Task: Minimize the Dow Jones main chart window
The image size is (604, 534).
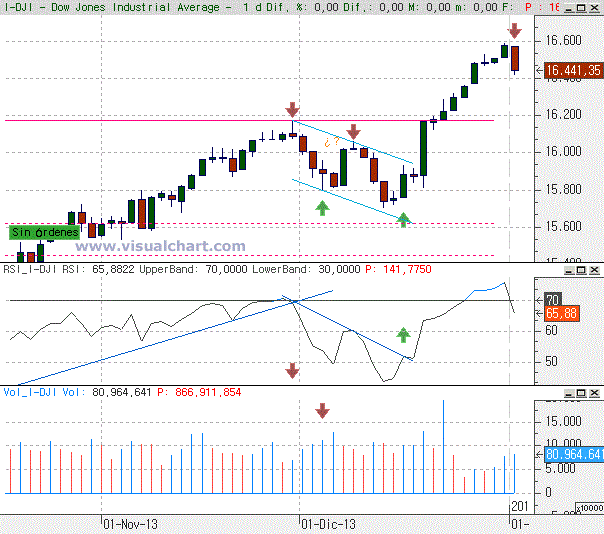Action: click(569, 8)
